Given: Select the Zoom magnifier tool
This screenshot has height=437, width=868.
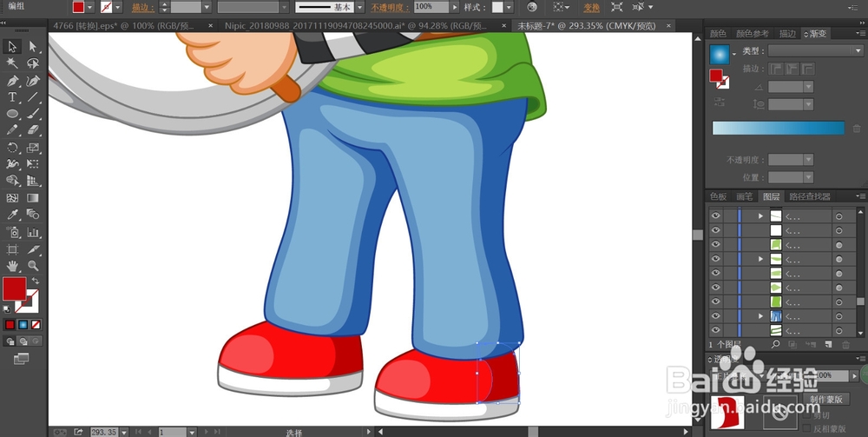Looking at the screenshot, I should 33,266.
